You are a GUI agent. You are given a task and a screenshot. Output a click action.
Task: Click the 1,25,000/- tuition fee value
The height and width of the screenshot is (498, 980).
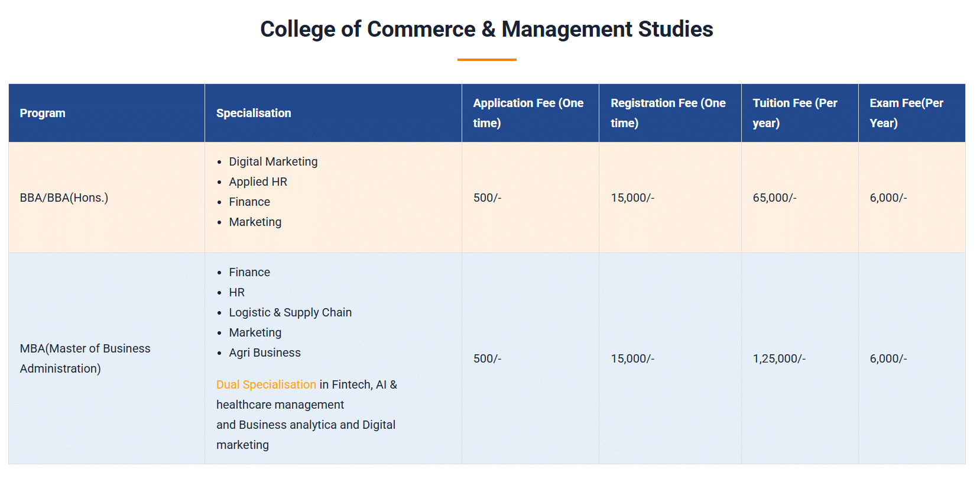click(x=779, y=358)
